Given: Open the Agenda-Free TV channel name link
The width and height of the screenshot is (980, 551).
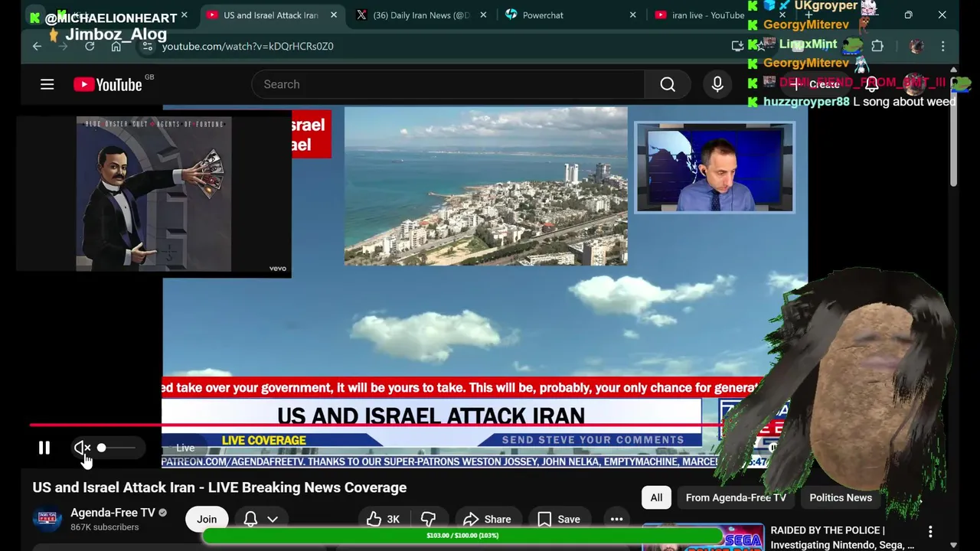Looking at the screenshot, I should click(x=113, y=513).
